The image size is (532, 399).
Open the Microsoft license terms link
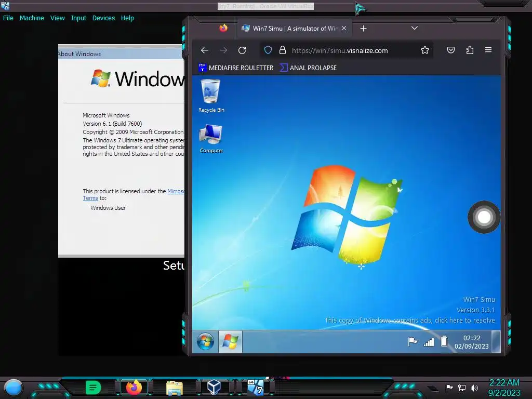(176, 191)
